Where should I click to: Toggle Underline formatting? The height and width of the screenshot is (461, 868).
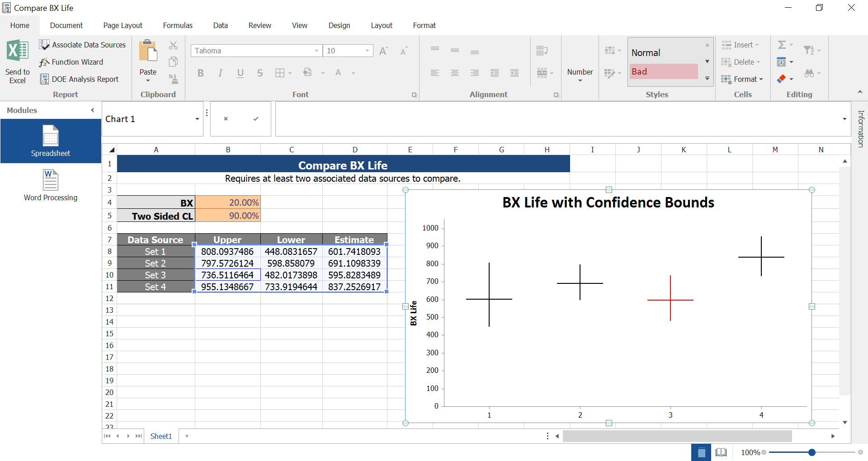240,73
